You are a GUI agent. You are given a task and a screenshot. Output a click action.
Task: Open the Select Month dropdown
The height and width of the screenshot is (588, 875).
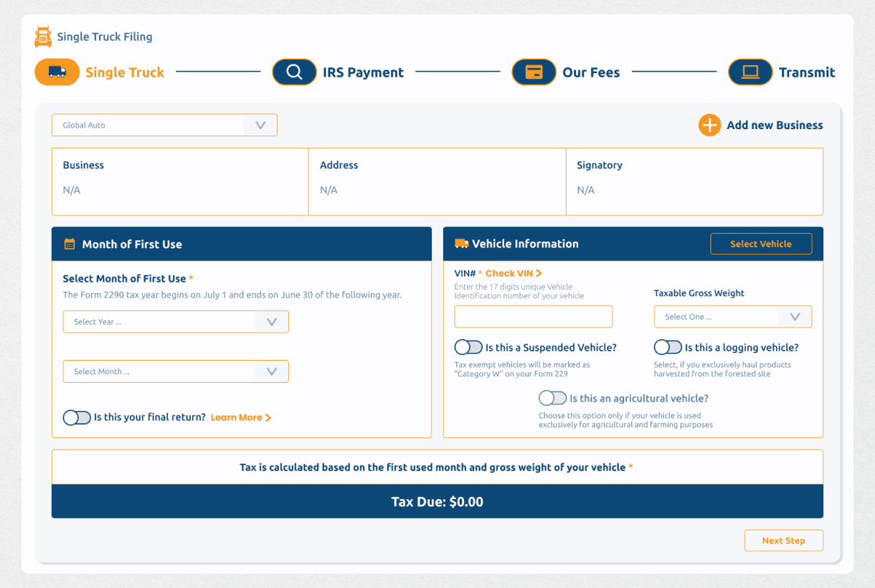pyautogui.click(x=176, y=371)
